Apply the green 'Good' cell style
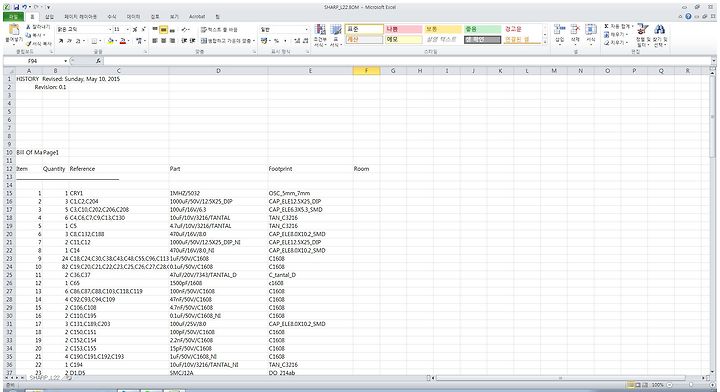Viewport: 720px width, 392px height. click(482, 29)
